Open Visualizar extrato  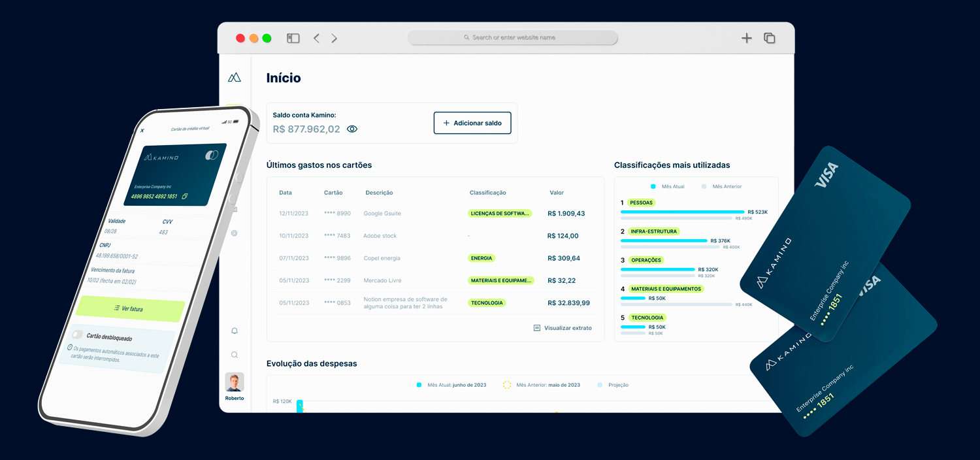coord(567,328)
